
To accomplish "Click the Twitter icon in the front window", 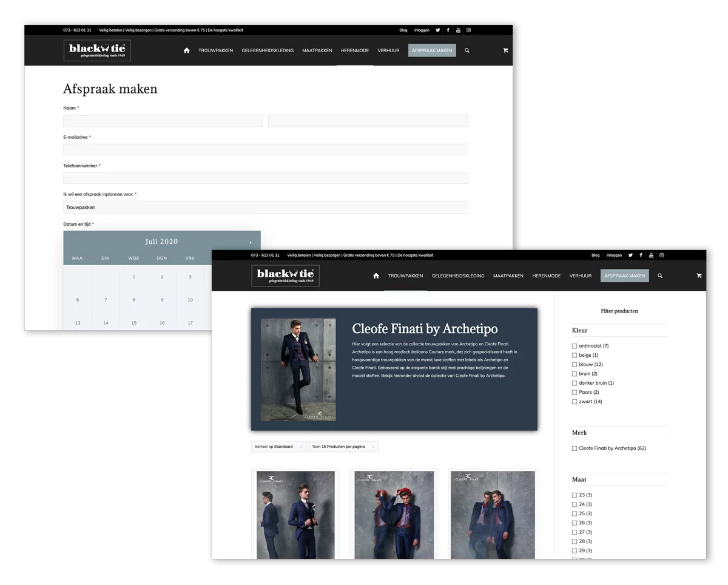I will 630,255.
